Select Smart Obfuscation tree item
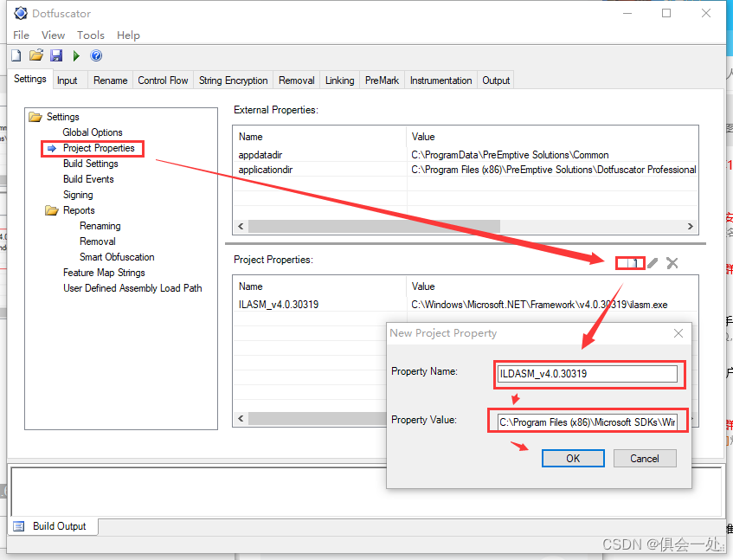This screenshot has width=733, height=560. pos(117,257)
